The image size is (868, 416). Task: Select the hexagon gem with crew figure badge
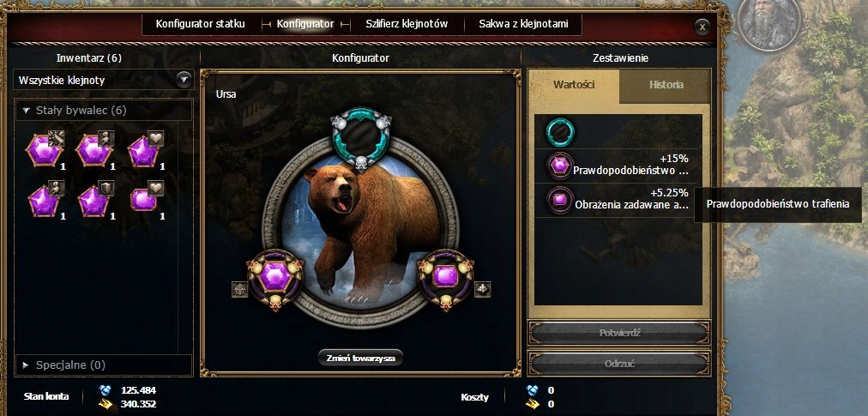(x=94, y=151)
